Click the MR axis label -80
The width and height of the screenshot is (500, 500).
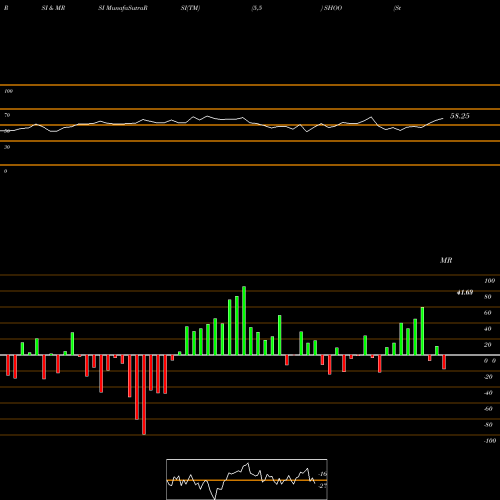click(x=488, y=425)
